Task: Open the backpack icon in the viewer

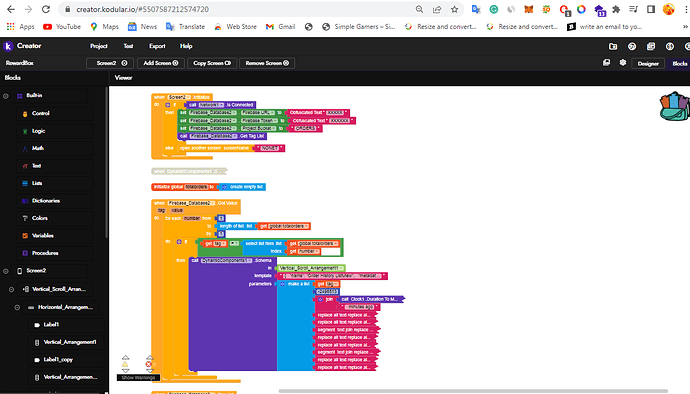Action: [674, 106]
